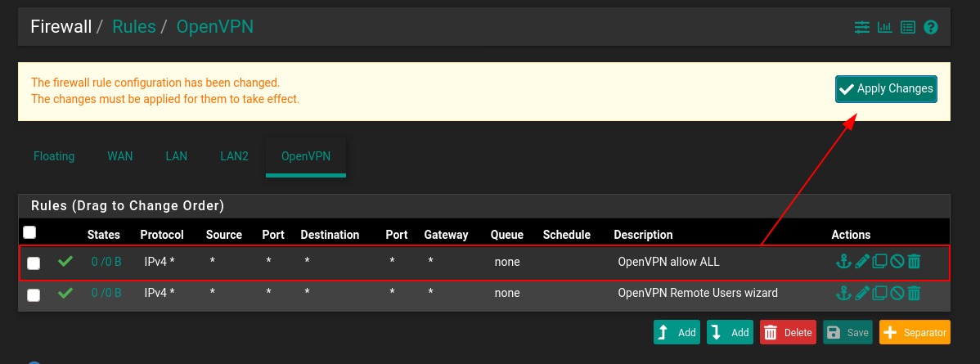Open the Rules breadcrumb link
This screenshot has width=980, height=364.
134,27
